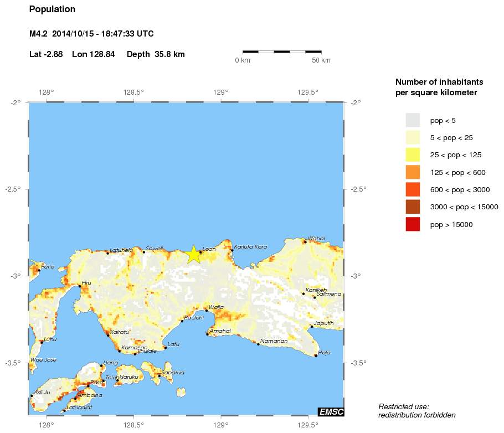
Task: Click the Karluta Kara marker dot
Action: pyautogui.click(x=232, y=250)
